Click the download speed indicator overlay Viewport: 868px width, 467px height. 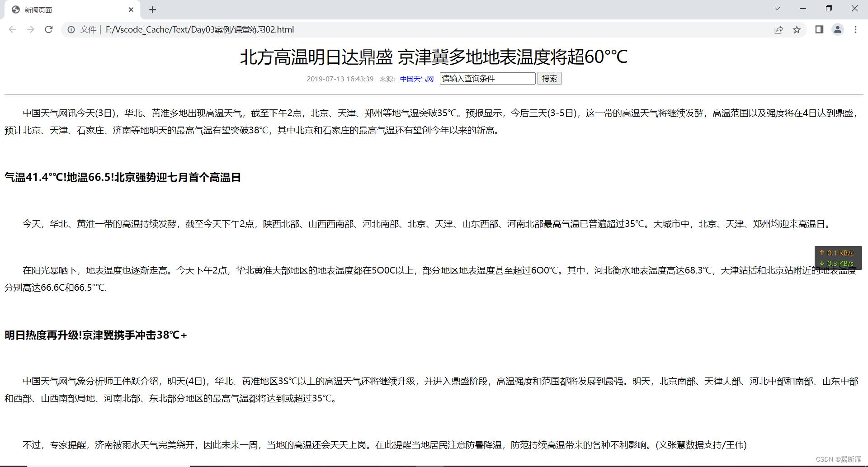pyautogui.click(x=837, y=263)
